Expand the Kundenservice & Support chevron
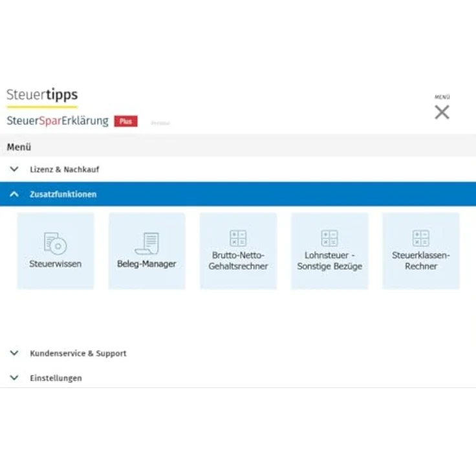Screen dimensions: 476x476 tap(14, 353)
